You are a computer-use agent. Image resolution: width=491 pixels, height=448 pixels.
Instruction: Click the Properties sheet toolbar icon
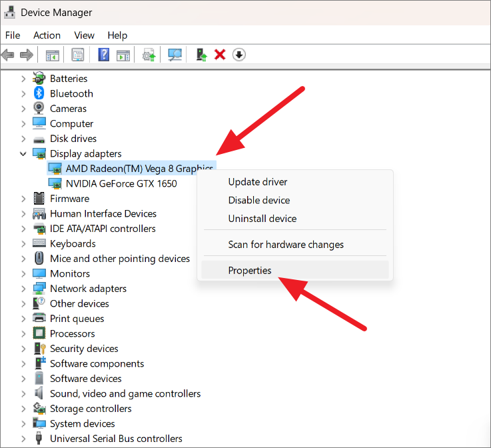(78, 55)
